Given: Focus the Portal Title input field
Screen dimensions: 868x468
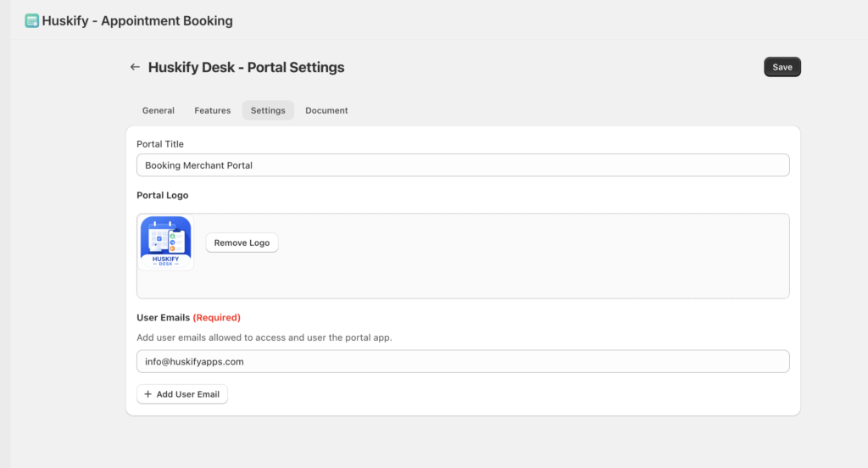Looking at the screenshot, I should (463, 165).
